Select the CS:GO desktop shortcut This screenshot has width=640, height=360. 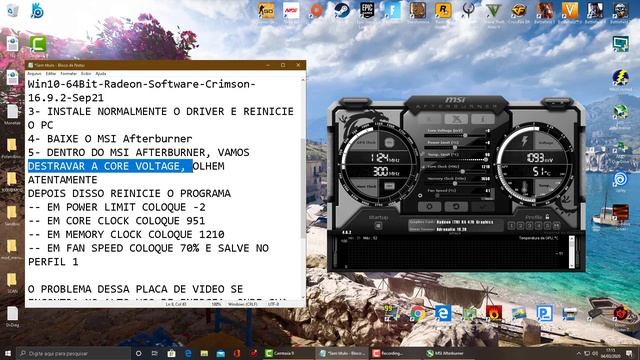click(x=266, y=11)
